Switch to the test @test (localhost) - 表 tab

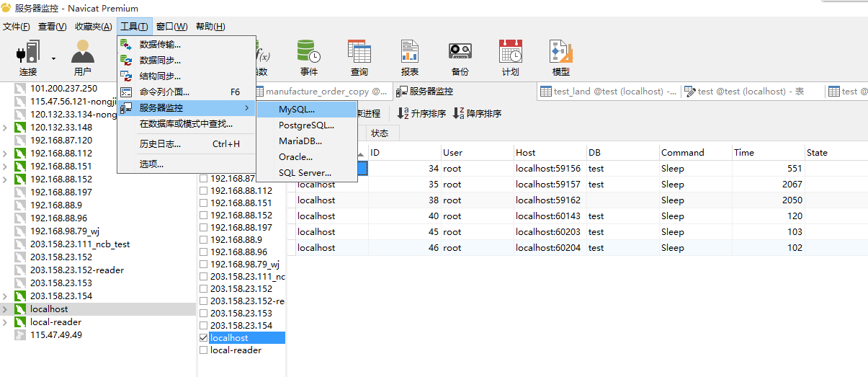(x=751, y=92)
